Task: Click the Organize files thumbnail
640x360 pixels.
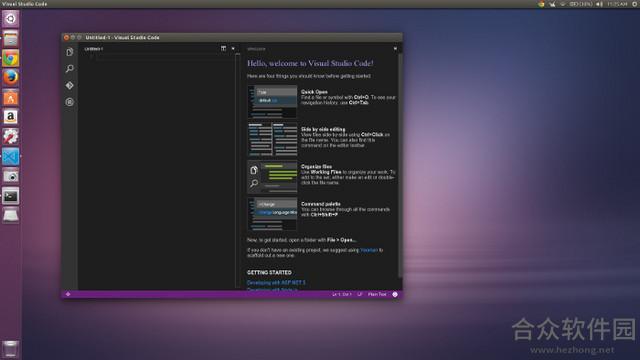Action: (272, 177)
